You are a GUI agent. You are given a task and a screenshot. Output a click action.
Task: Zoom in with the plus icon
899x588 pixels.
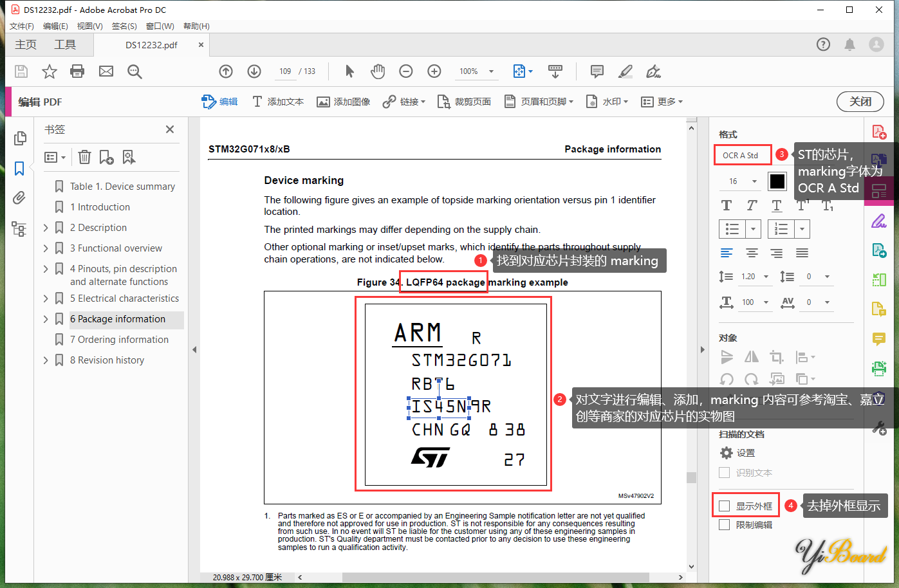[x=434, y=71]
